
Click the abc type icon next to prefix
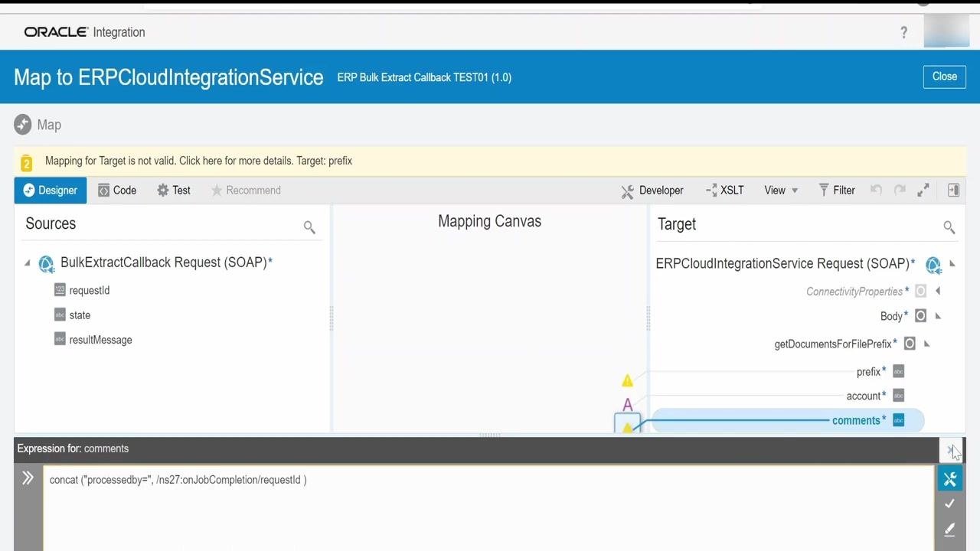(x=899, y=371)
